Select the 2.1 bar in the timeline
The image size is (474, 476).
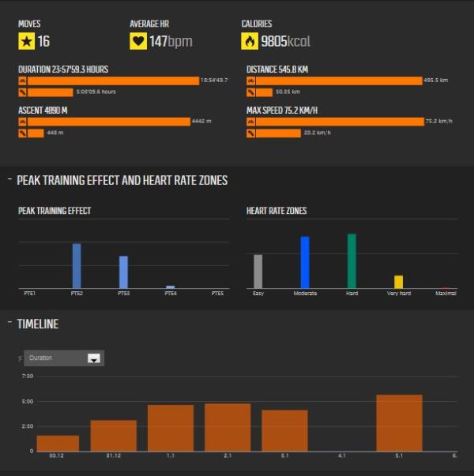pos(228,427)
